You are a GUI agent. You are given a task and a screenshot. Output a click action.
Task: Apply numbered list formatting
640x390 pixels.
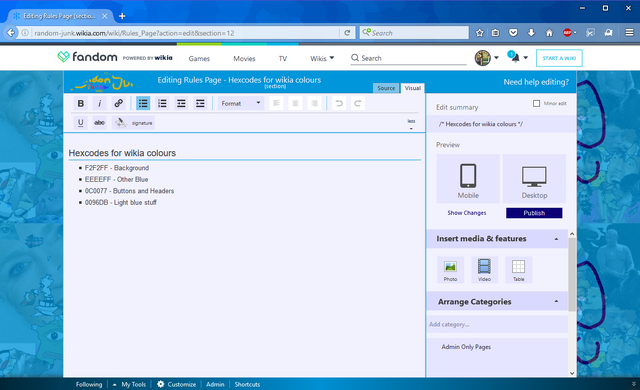(162, 103)
